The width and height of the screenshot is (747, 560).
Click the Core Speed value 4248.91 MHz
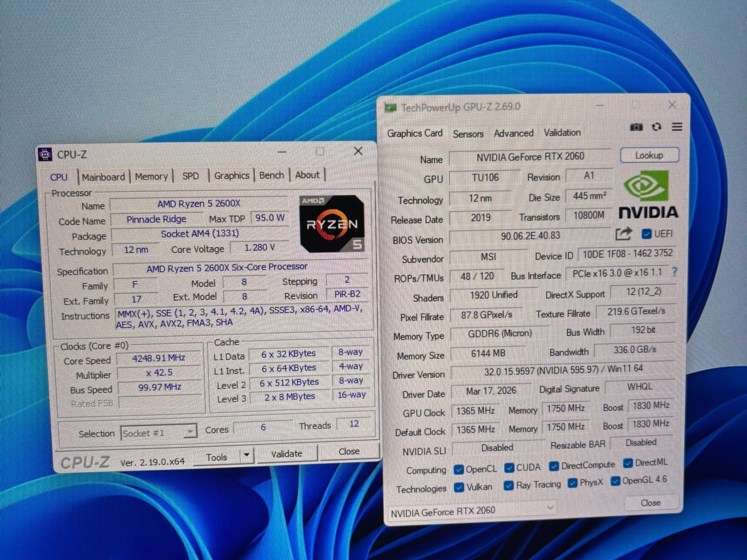(x=159, y=358)
